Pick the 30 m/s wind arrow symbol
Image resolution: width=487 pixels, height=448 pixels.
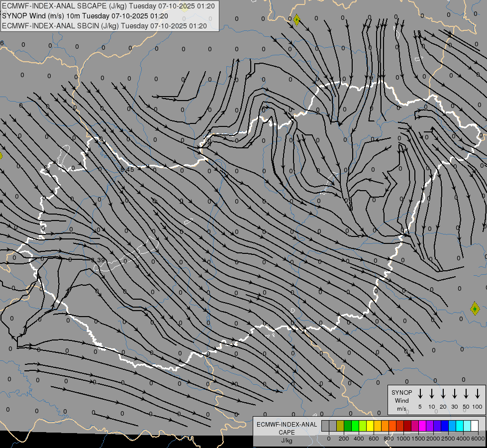click(x=455, y=394)
